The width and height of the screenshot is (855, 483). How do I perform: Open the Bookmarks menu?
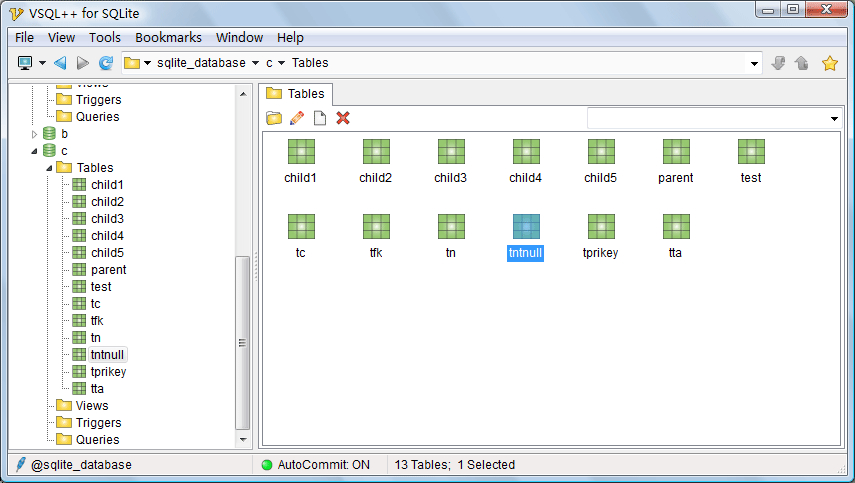(168, 38)
